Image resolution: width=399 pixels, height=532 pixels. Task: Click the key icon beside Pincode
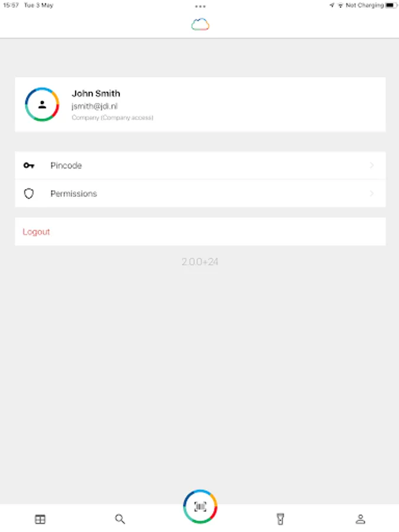(29, 166)
